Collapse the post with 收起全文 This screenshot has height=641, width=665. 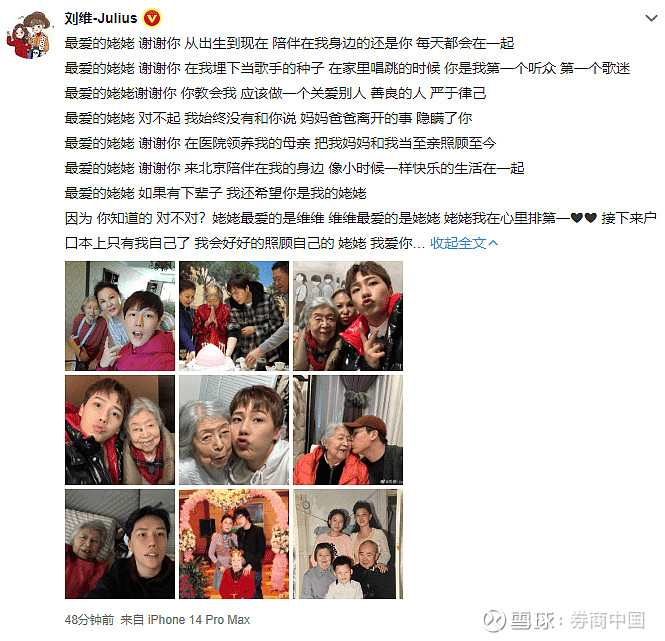point(458,243)
